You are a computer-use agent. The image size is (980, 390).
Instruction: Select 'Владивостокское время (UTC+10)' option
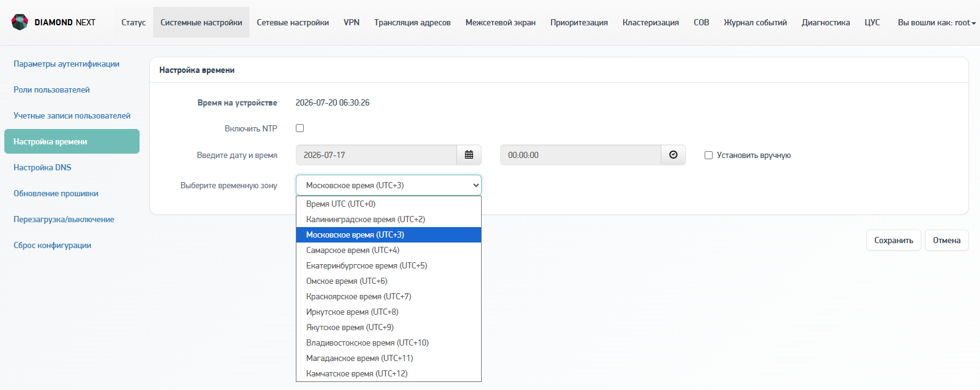388,342
